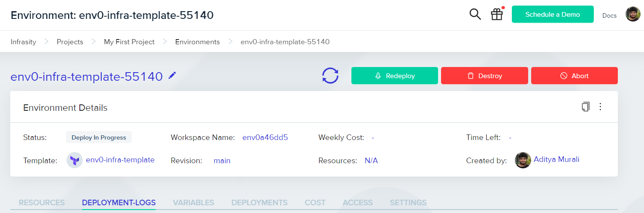Open Aditya Murali creator link
The image size is (644, 213).
coord(556,159)
